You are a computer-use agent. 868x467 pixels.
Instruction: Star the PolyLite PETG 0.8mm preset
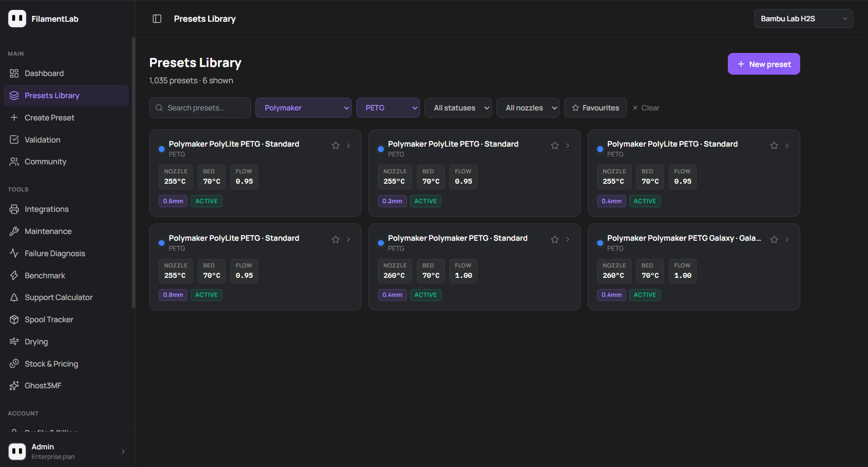[x=335, y=239]
